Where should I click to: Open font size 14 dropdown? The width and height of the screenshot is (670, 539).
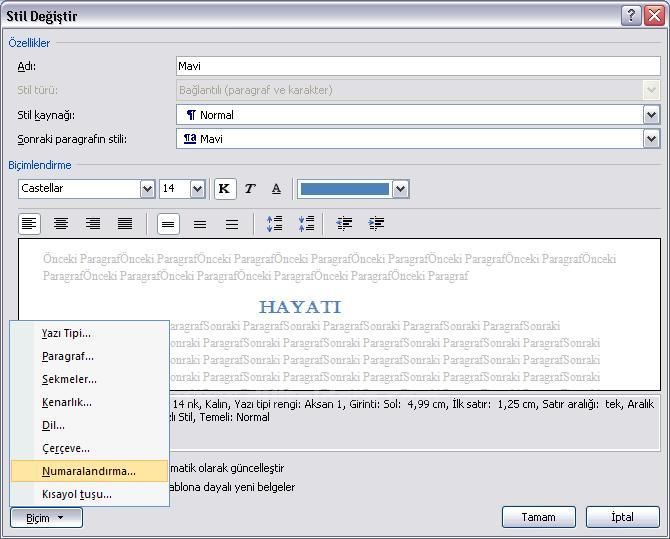pyautogui.click(x=197, y=189)
